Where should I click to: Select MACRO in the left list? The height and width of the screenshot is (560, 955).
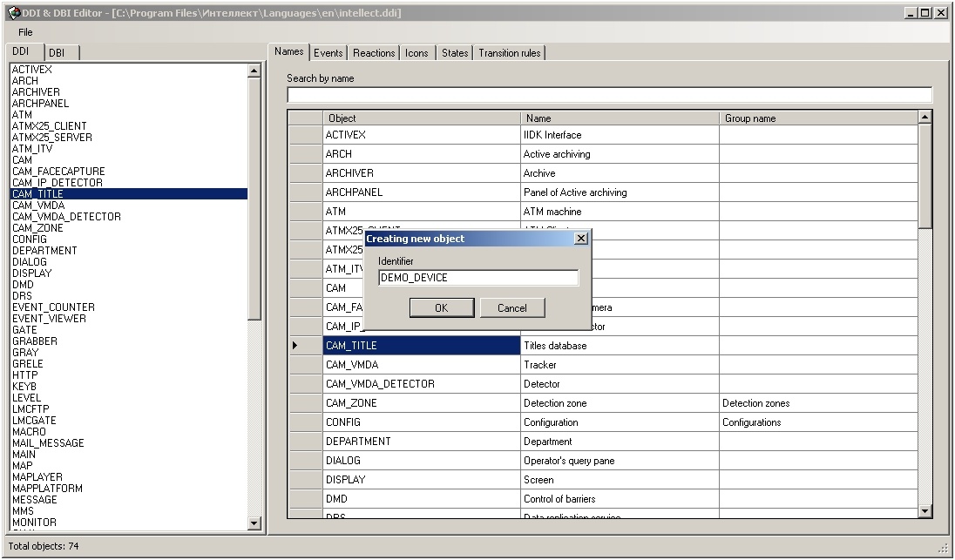(29, 432)
